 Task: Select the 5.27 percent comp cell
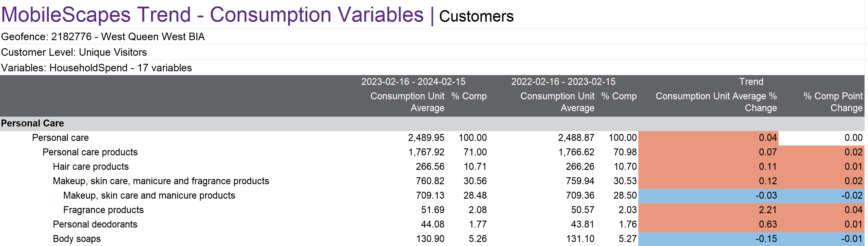click(628, 239)
